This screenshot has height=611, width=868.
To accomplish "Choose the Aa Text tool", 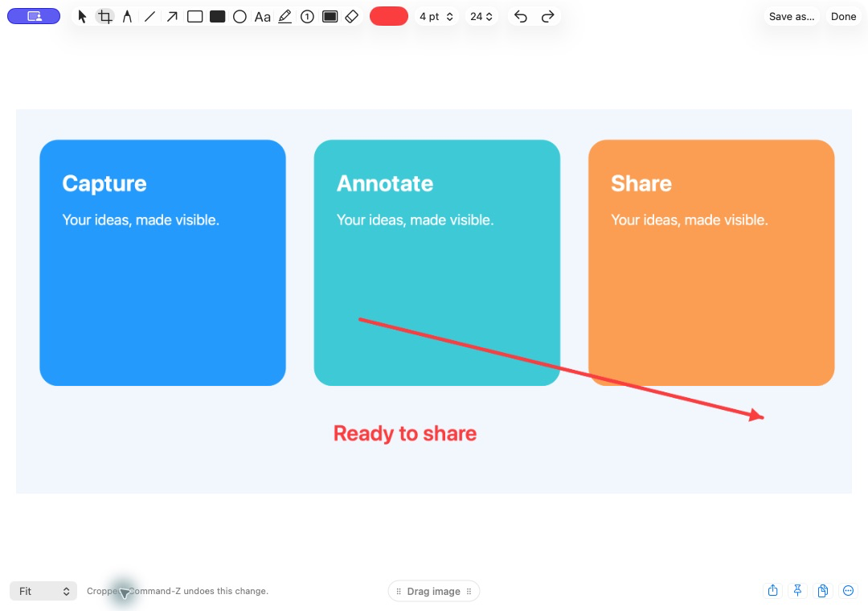I will (x=262, y=17).
